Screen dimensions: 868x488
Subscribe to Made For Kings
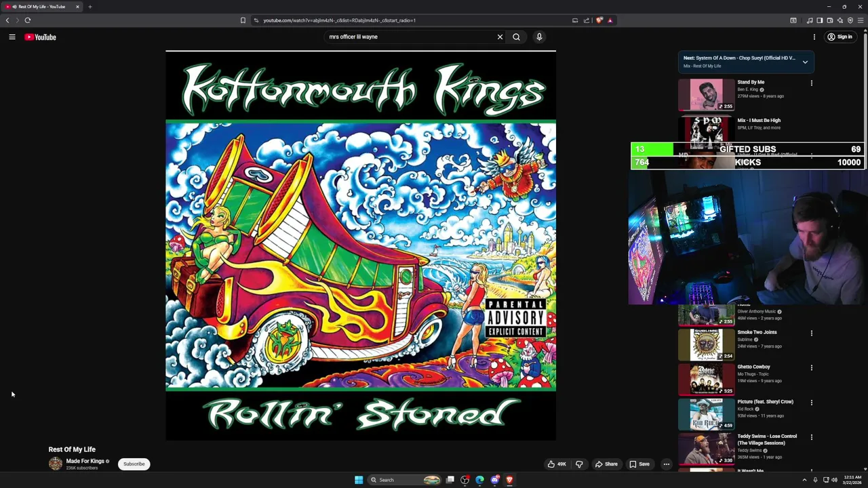click(x=134, y=464)
